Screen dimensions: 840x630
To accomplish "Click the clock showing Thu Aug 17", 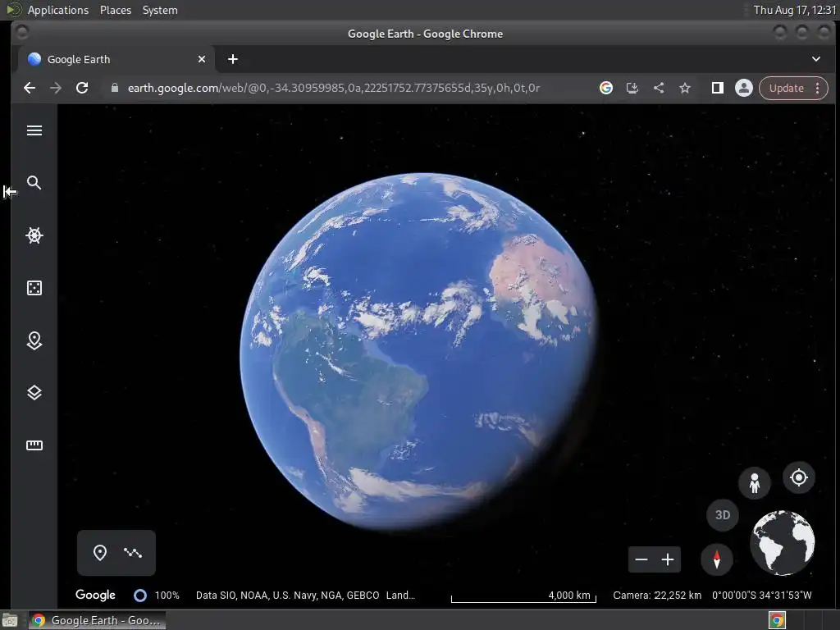I will tap(794, 10).
